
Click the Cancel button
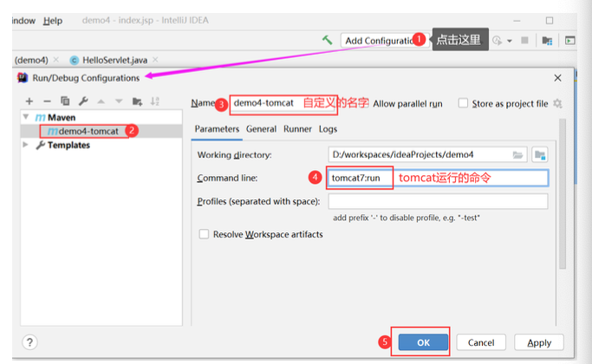click(x=481, y=342)
